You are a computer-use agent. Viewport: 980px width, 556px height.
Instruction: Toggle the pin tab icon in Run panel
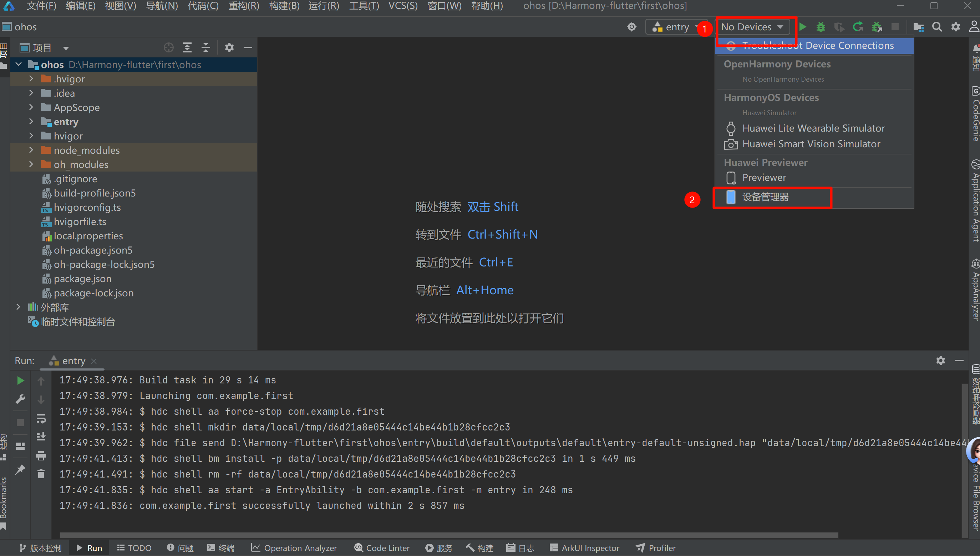coord(20,469)
